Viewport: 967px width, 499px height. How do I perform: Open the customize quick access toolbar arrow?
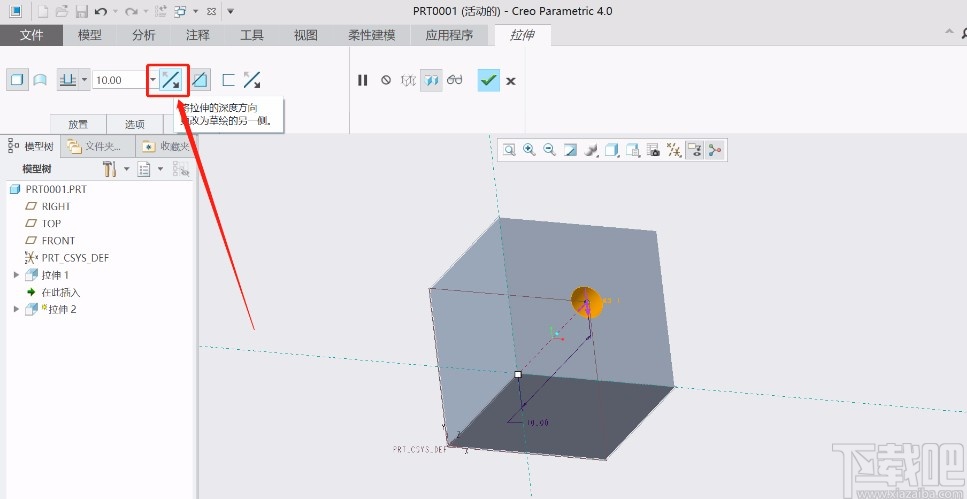click(x=231, y=11)
